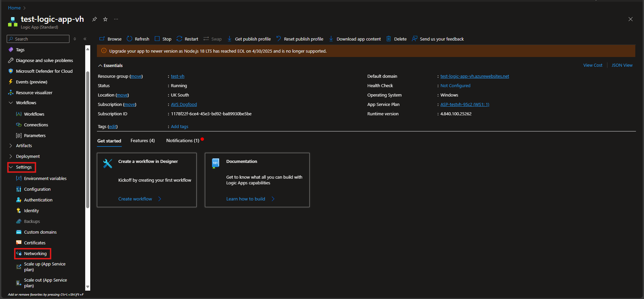Viewport: 644px width, 299px height.
Task: Click the Refresh icon in the toolbar
Action: (129, 39)
